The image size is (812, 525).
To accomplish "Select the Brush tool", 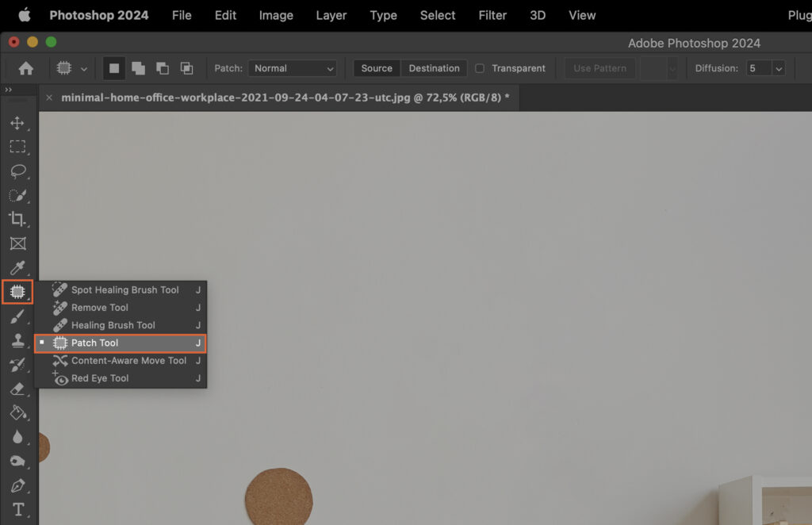I will coord(18,317).
